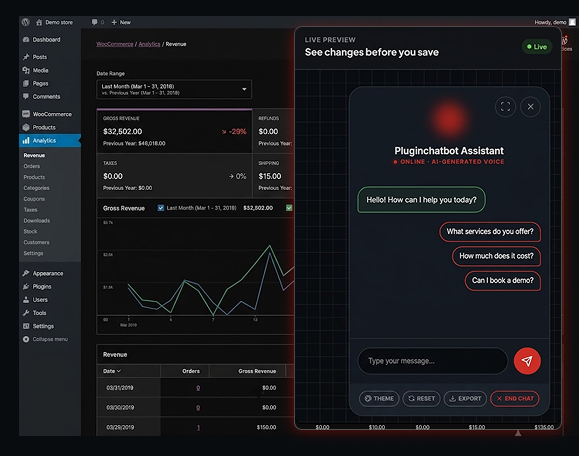Click the Users person icon

coord(26,300)
